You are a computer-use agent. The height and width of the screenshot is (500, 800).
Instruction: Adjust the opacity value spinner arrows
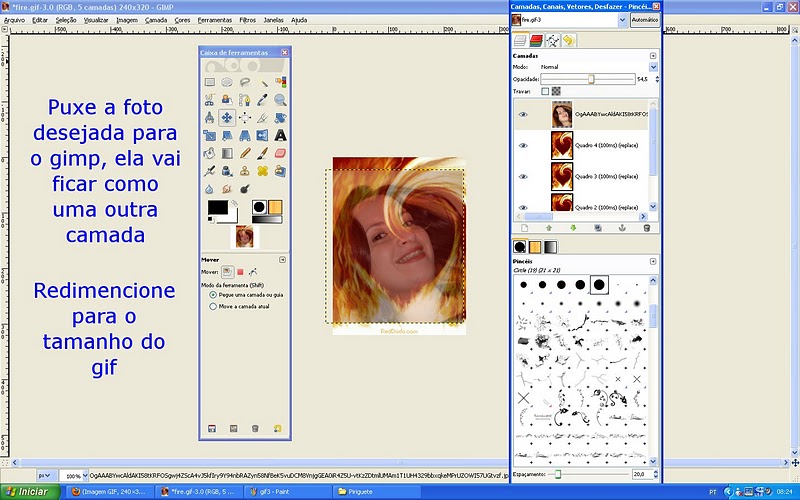(x=657, y=79)
